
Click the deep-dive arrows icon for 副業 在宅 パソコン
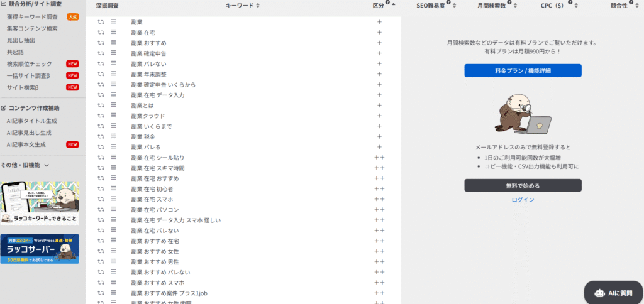(101, 210)
